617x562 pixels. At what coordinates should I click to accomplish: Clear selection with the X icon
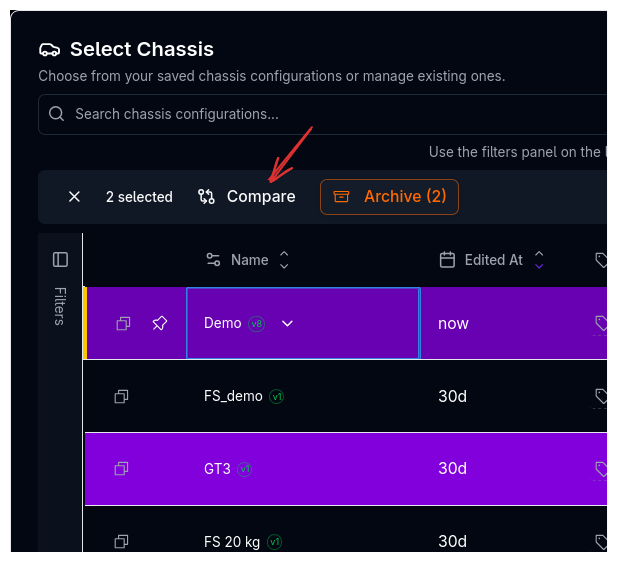pos(74,197)
